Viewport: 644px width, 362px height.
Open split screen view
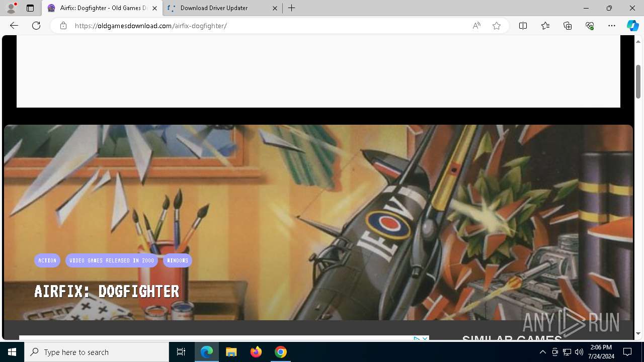point(523,26)
